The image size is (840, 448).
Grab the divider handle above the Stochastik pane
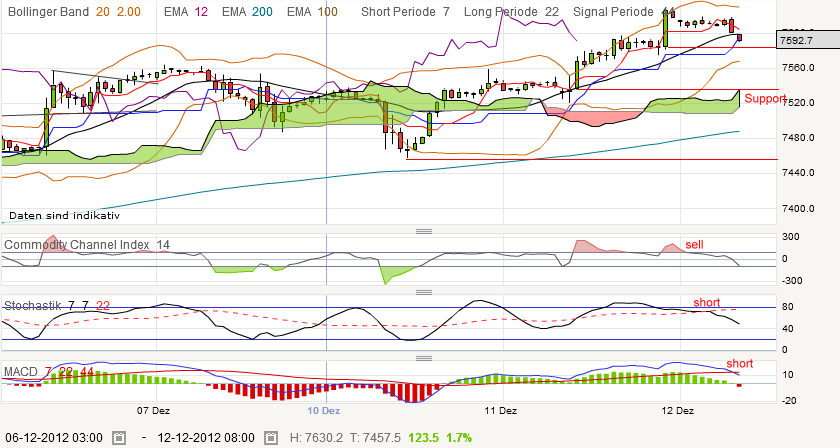point(424,292)
